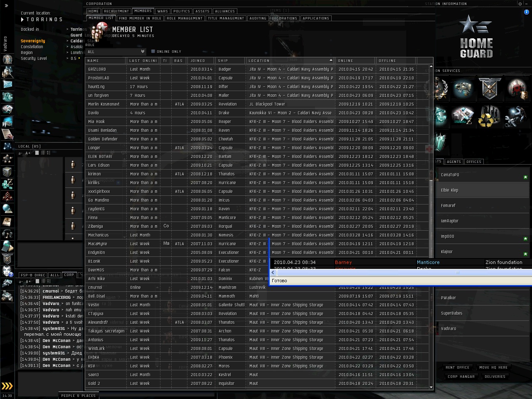Click the Rent Office button
Screen dimensions: 532x399
click(x=457, y=367)
